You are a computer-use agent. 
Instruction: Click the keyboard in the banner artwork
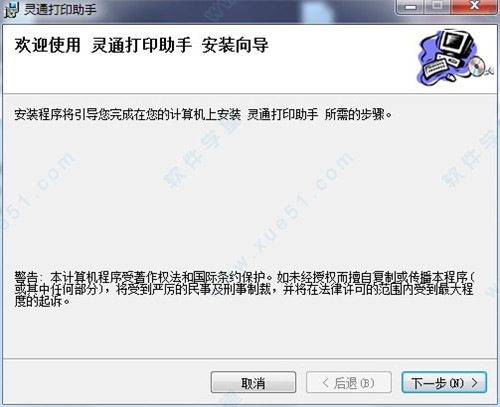[x=438, y=68]
